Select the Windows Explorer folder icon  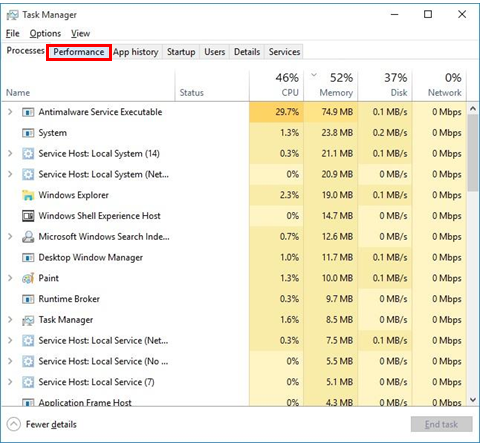[x=28, y=195]
